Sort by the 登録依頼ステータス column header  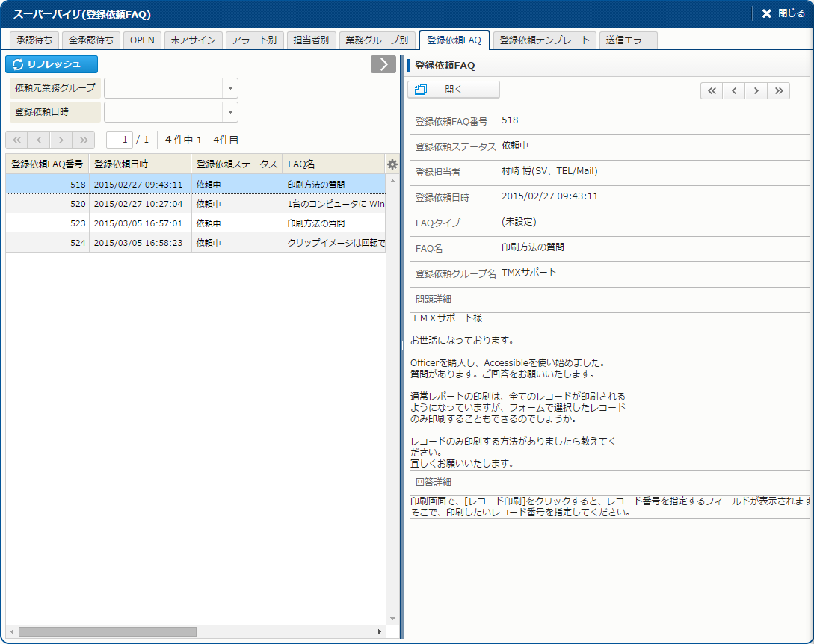236,164
